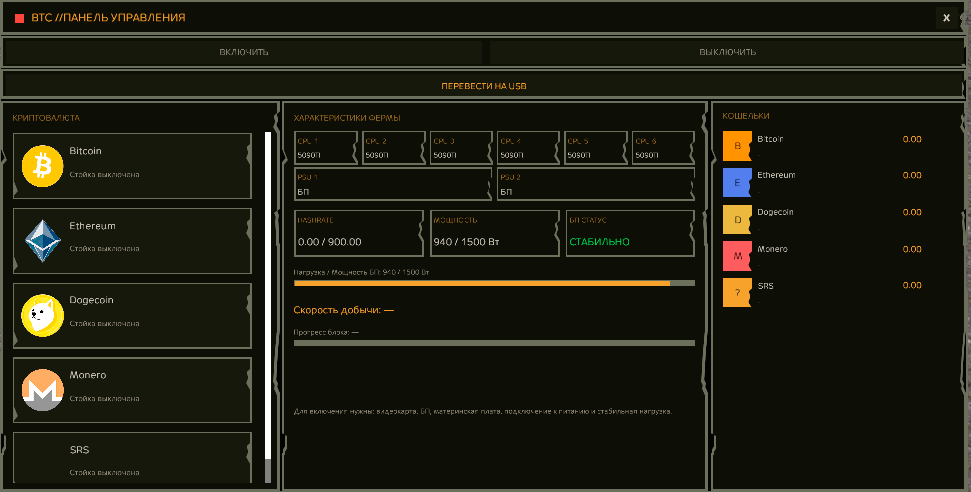The height and width of the screenshot is (492, 971).
Task: Click ПЕРЕВЕСТИ НА USB button
Action: (484, 86)
